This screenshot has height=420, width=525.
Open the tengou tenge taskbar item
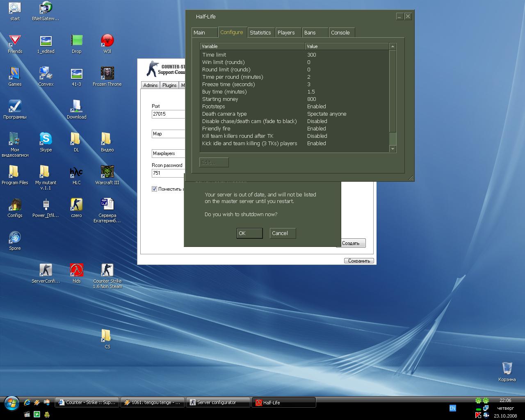(x=153, y=403)
